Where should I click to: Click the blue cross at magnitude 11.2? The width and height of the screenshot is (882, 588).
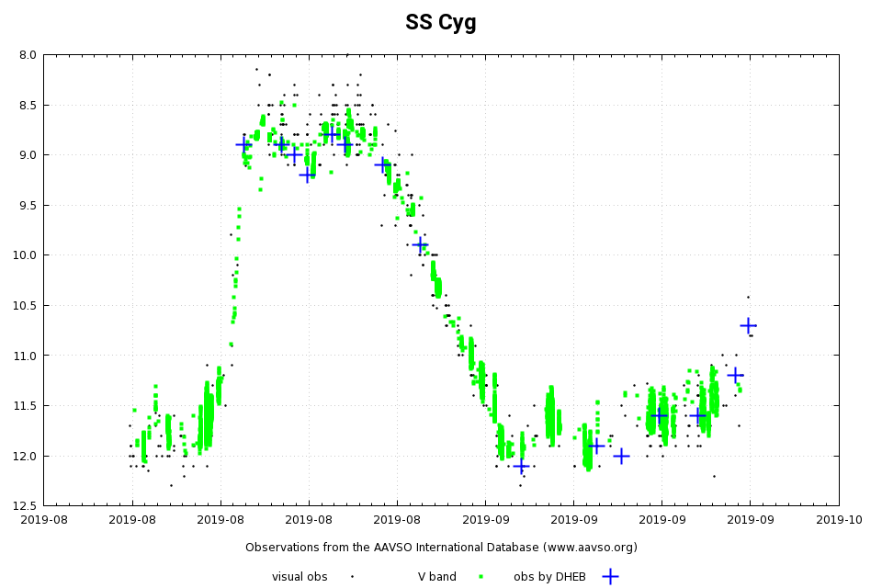pos(735,375)
